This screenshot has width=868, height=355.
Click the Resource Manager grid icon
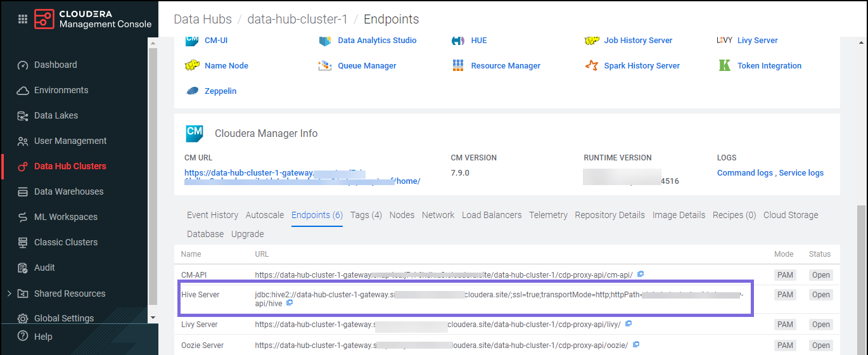[458, 65]
